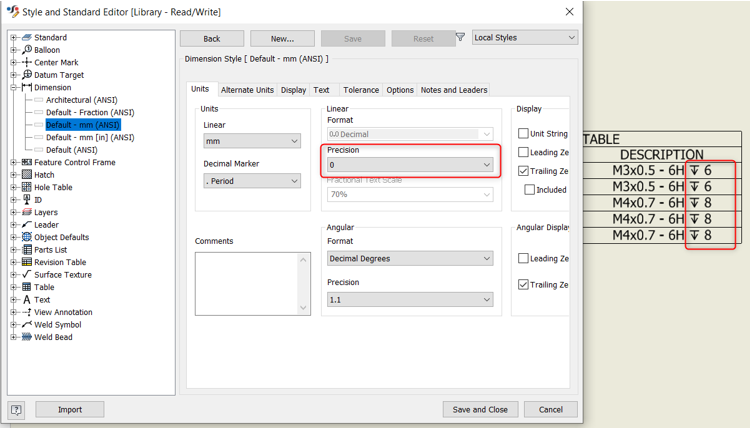Select the highlighted Default - mm (ANSI) style

83,125
